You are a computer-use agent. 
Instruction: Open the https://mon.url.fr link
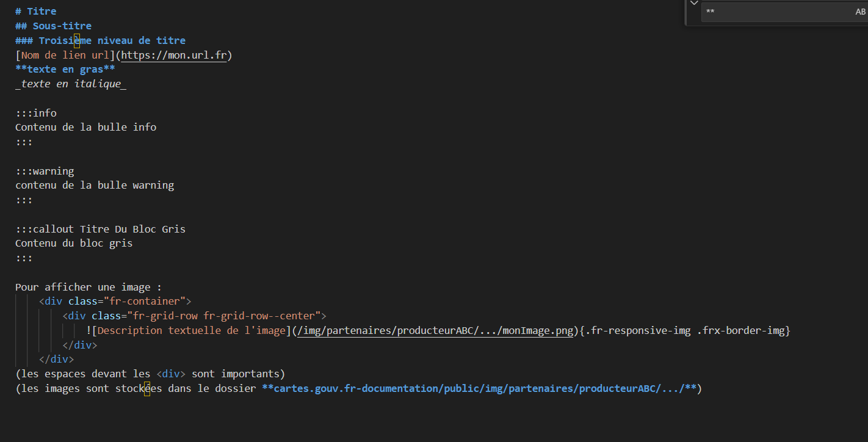[x=174, y=56]
